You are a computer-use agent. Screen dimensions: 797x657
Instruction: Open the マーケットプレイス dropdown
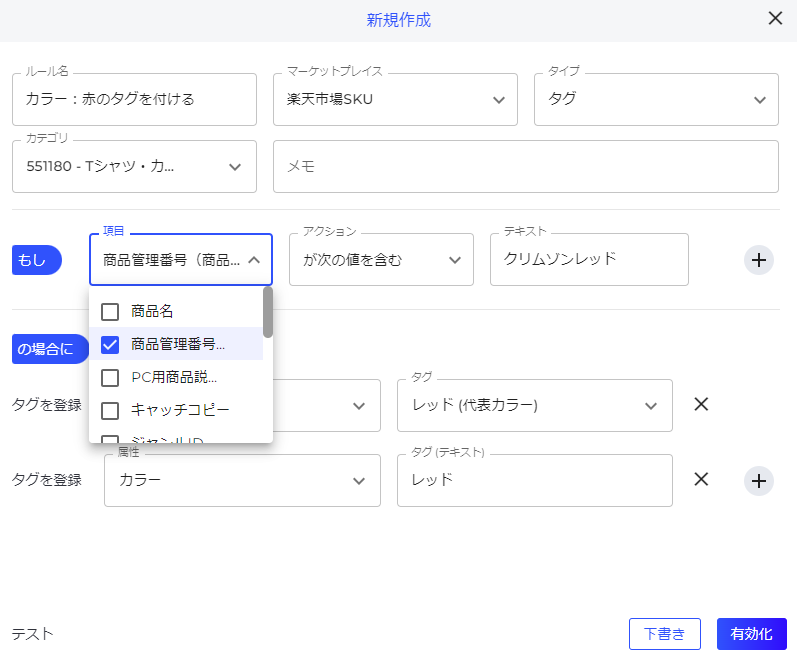(x=395, y=99)
